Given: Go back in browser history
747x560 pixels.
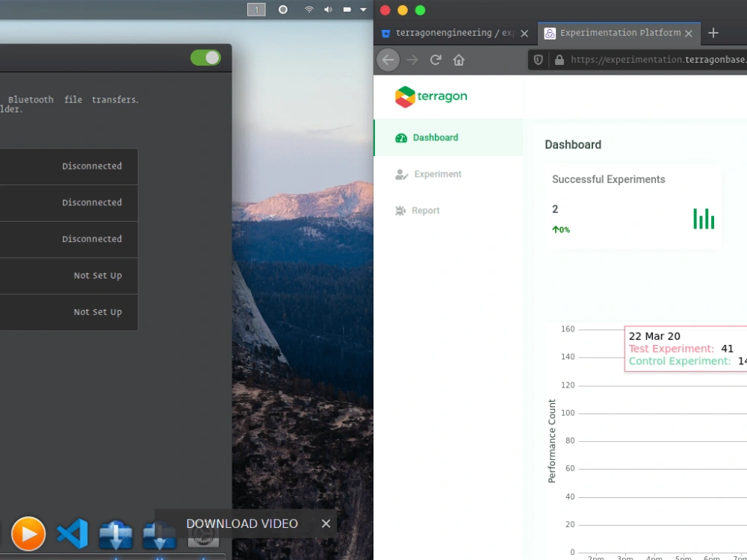Looking at the screenshot, I should (388, 60).
